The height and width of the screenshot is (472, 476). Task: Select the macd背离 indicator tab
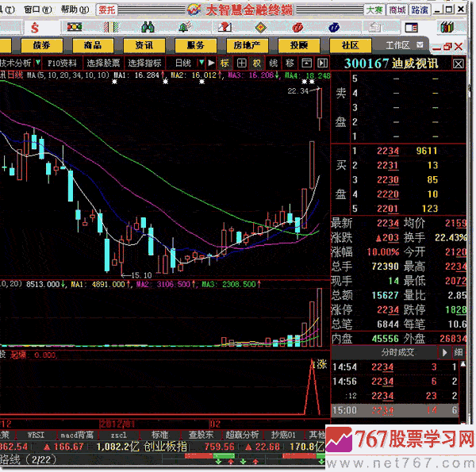pos(77,436)
